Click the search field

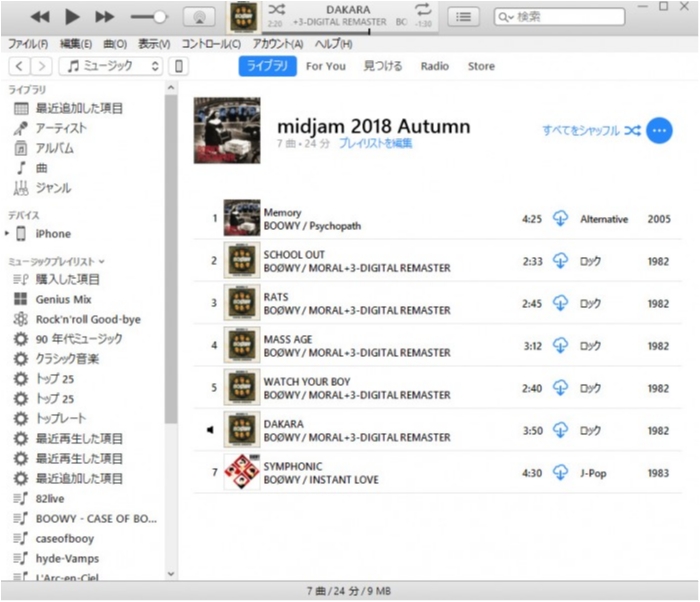click(x=559, y=17)
